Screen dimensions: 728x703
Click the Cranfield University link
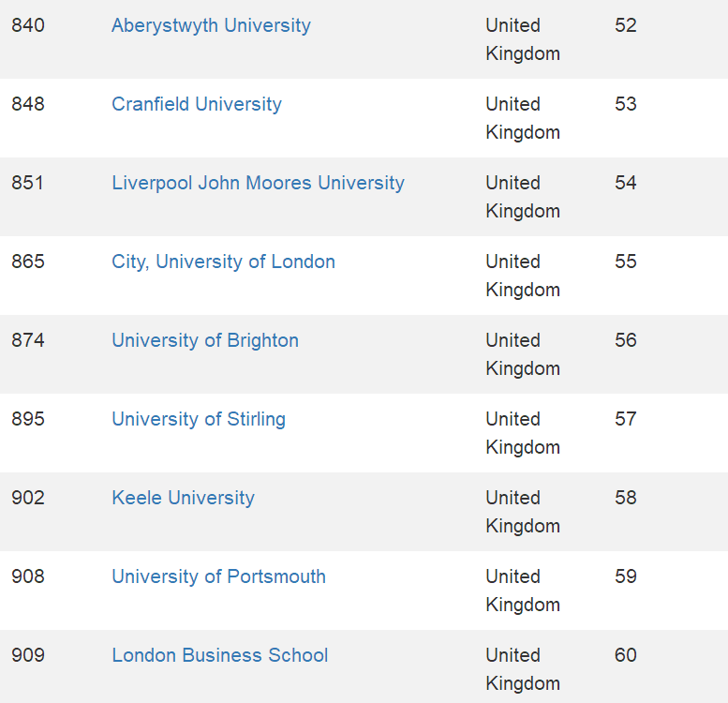197,104
